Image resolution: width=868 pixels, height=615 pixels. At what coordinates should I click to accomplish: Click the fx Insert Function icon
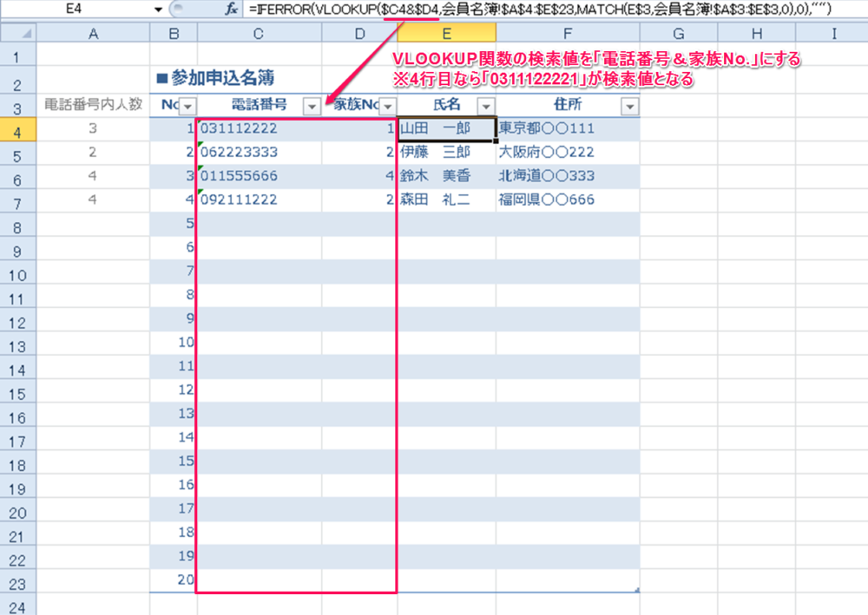coord(231,9)
